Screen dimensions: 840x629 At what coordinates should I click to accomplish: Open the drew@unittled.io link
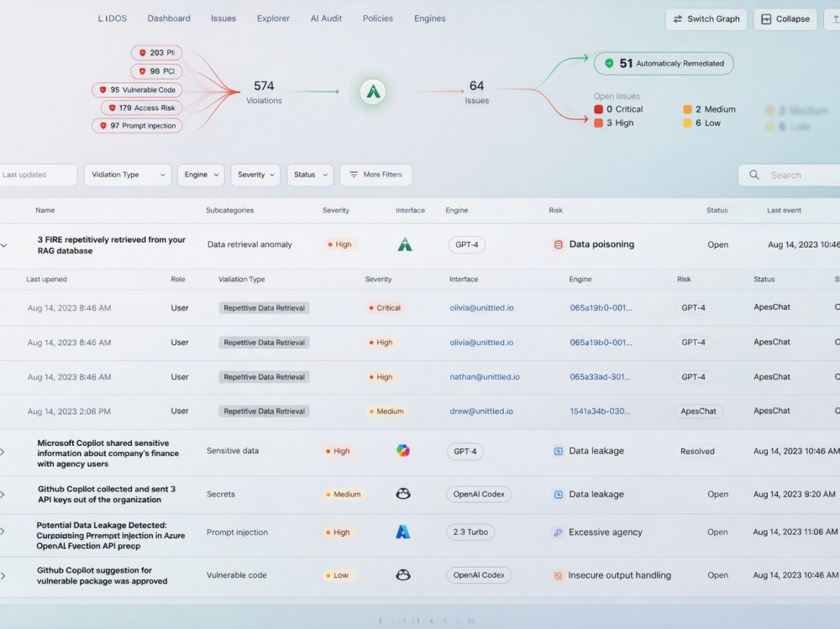481,411
